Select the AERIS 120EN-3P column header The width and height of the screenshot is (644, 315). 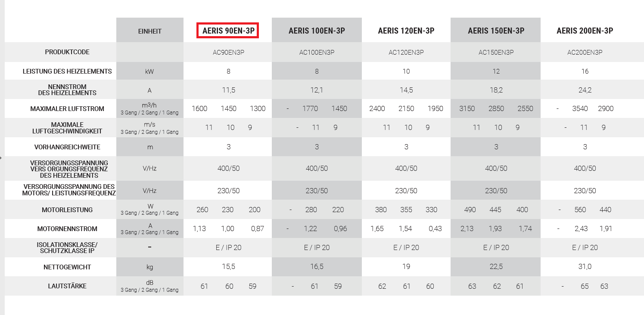pyautogui.click(x=406, y=31)
